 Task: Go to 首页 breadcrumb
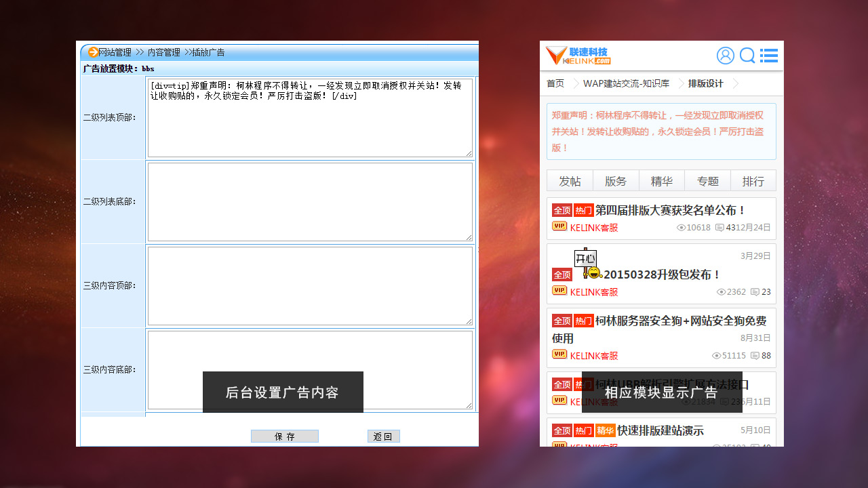[x=555, y=83]
